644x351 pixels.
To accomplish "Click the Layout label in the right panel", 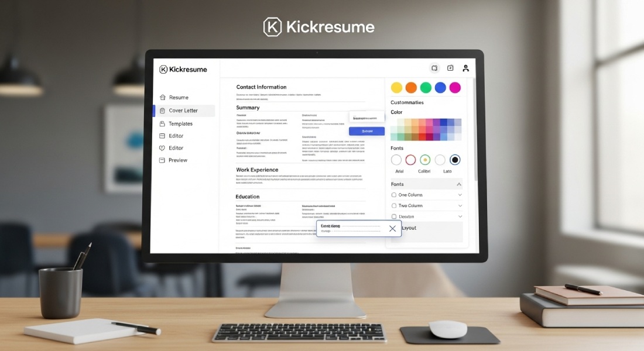I will [409, 228].
